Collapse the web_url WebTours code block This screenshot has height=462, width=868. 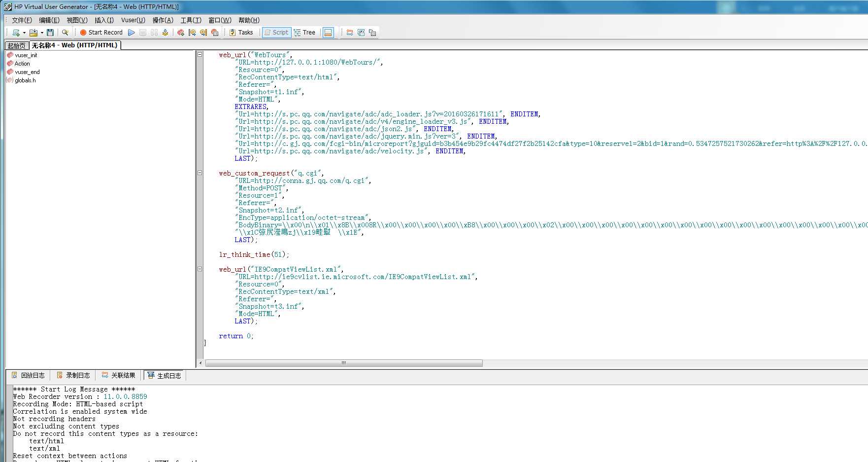200,55
